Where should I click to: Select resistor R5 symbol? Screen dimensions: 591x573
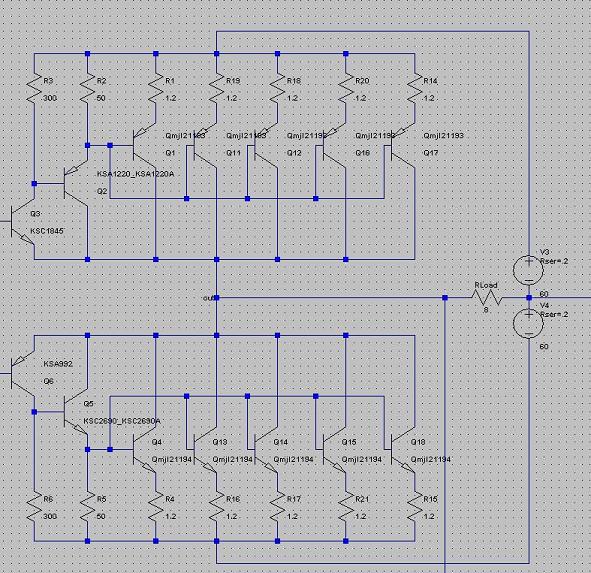87,507
